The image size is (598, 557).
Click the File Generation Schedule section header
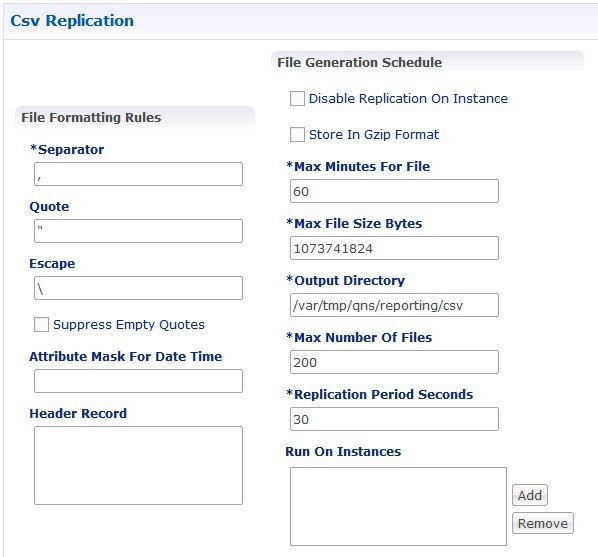point(359,63)
